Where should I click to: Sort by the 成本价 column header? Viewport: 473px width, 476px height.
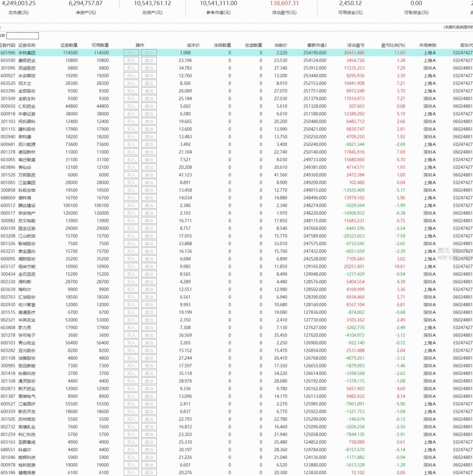coord(193,45)
